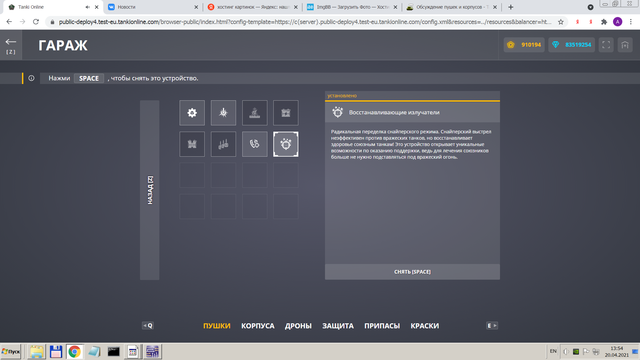Reload the current page
This screenshot has width=640, height=360.
(36, 22)
